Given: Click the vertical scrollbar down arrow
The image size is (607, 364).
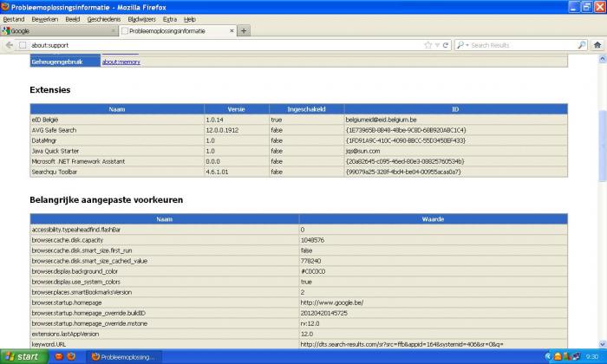Looking at the screenshot, I should tap(601, 343).
